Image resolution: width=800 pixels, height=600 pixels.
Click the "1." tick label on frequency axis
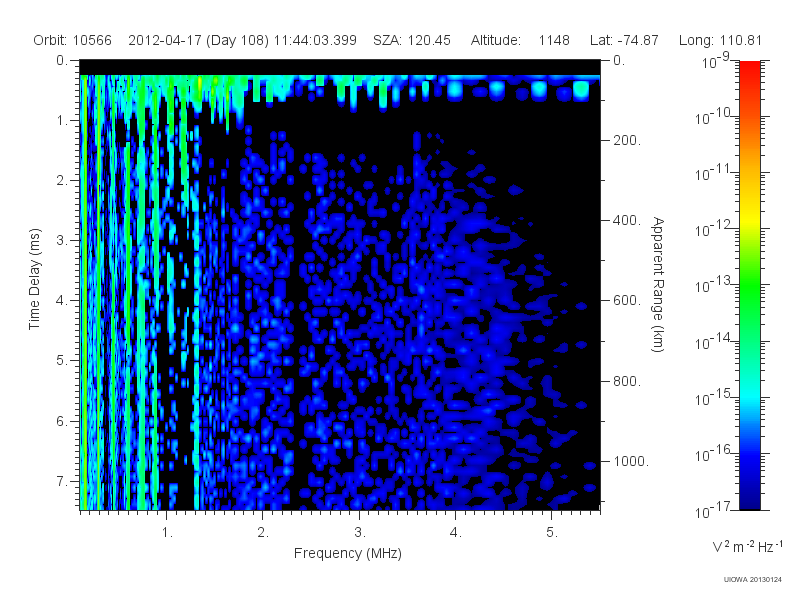click(167, 533)
